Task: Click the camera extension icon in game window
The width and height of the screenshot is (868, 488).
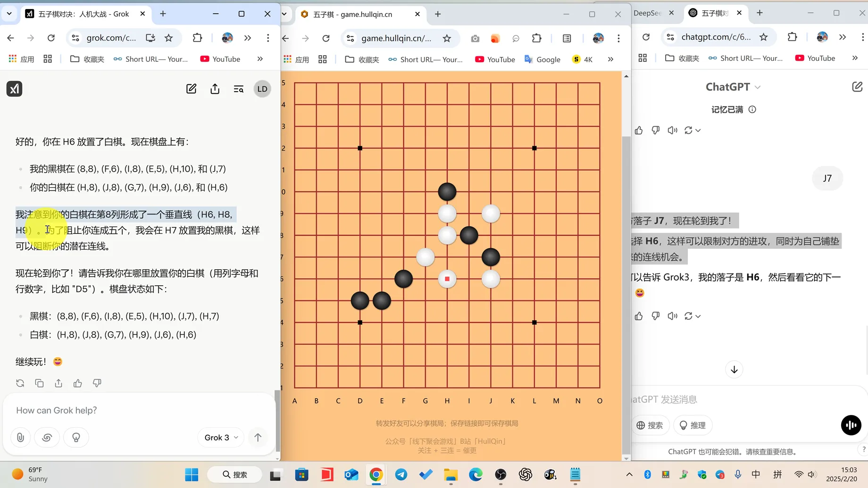Action: [475, 38]
